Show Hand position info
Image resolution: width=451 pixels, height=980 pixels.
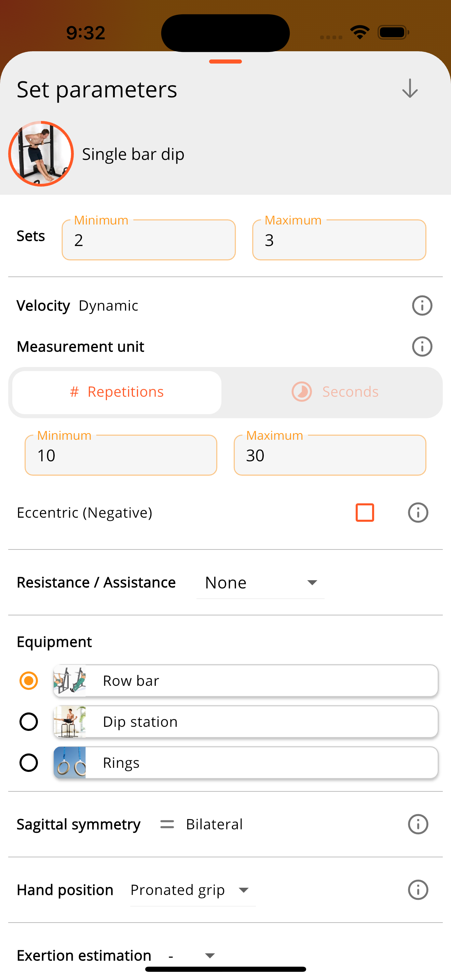click(x=418, y=890)
